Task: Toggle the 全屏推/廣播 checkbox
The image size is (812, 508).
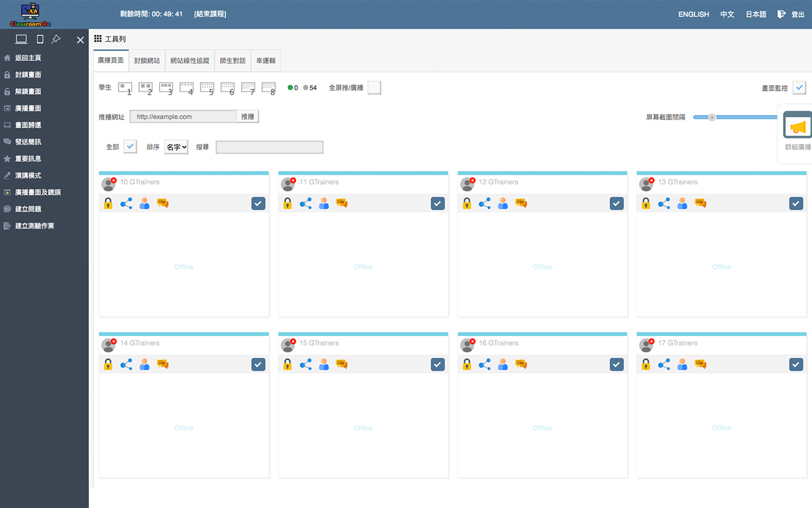Action: [374, 88]
